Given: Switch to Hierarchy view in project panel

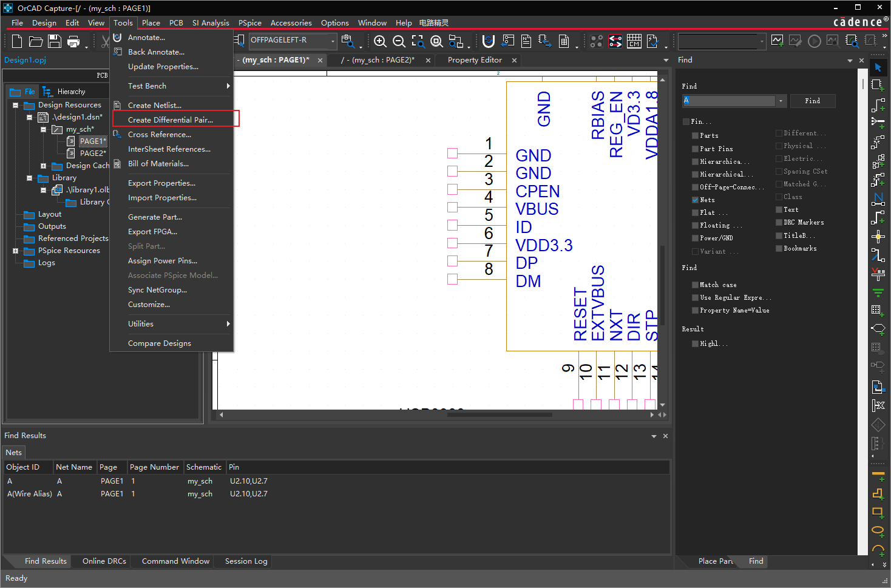Looking at the screenshot, I should [64, 92].
